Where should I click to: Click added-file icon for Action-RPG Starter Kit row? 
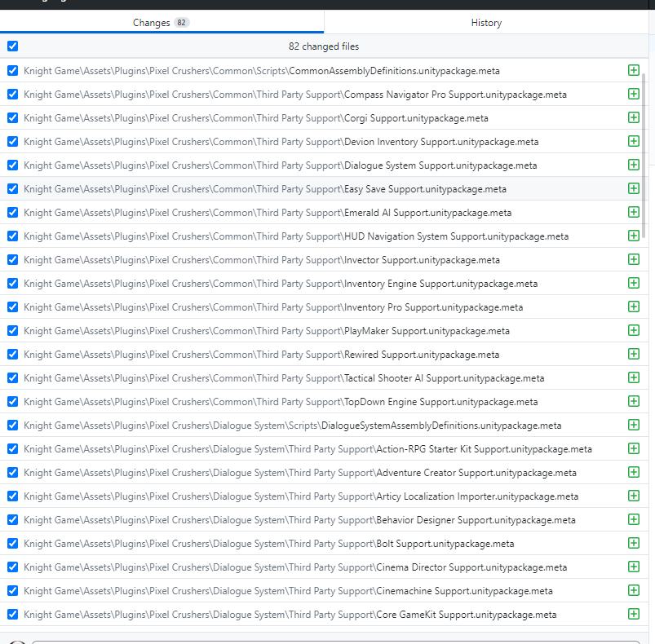[x=634, y=448]
